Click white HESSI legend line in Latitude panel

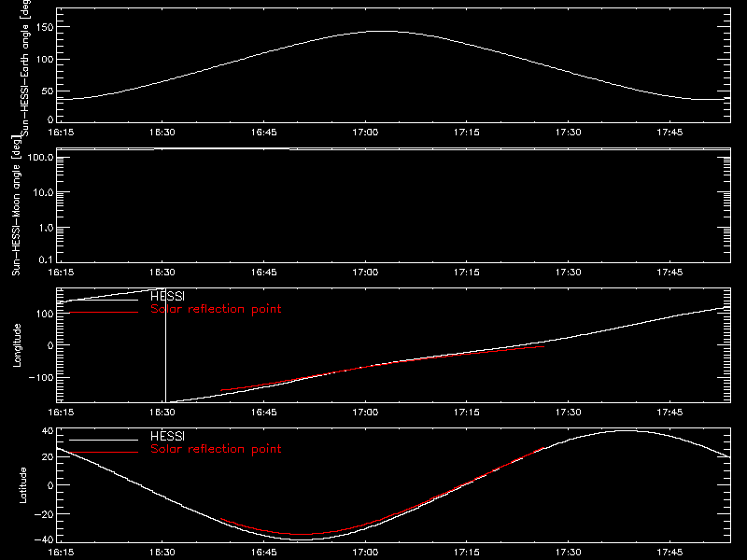point(104,440)
